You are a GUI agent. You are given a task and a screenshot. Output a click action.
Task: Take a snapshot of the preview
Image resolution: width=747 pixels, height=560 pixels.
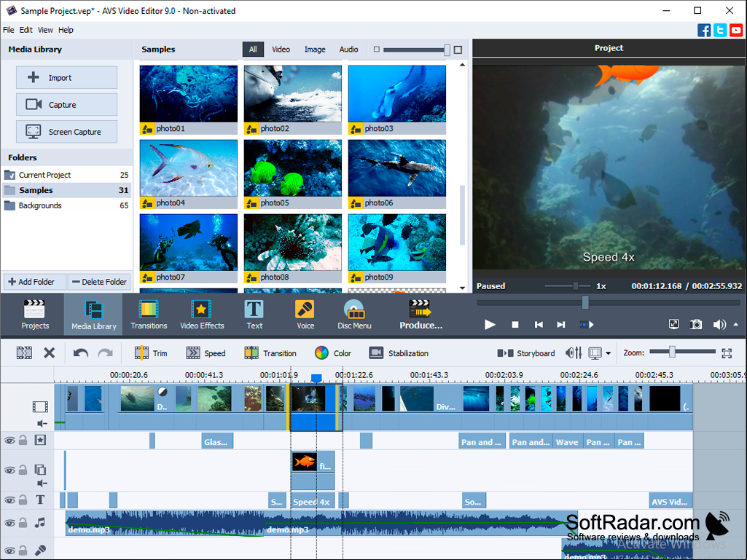pos(696,324)
